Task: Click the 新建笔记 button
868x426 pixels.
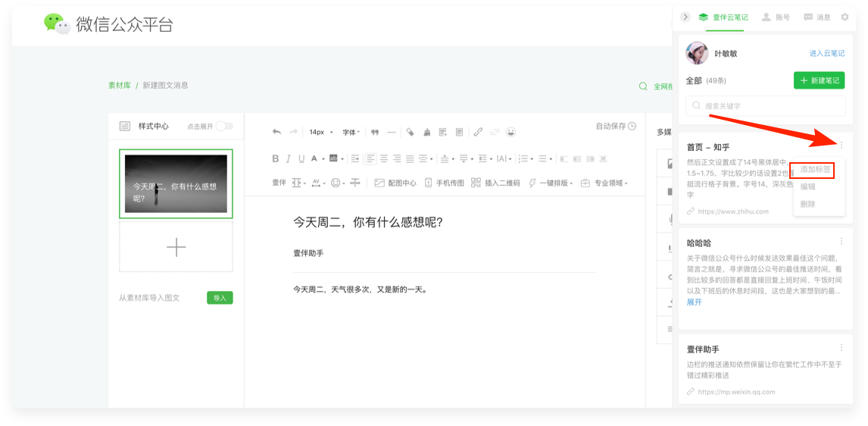Action: 820,80
